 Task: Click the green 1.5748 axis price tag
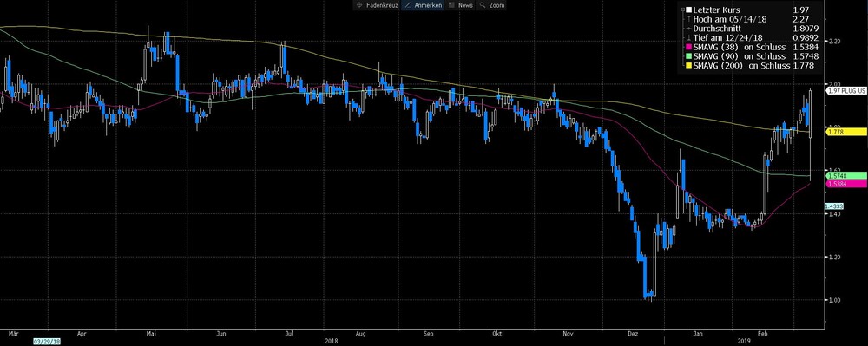pyautogui.click(x=845, y=175)
